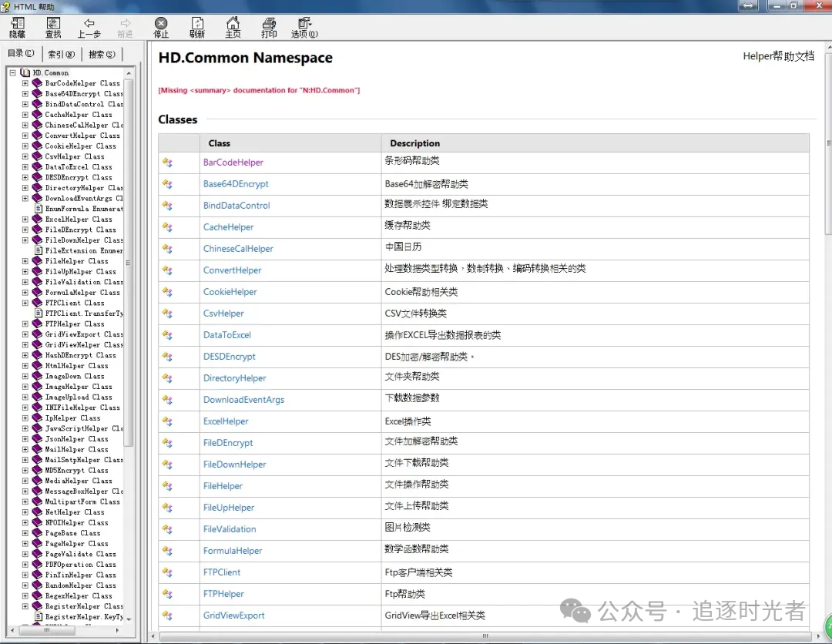The height and width of the screenshot is (644, 832).
Task: Click the Find (查找) toolbar icon
Action: (53, 27)
